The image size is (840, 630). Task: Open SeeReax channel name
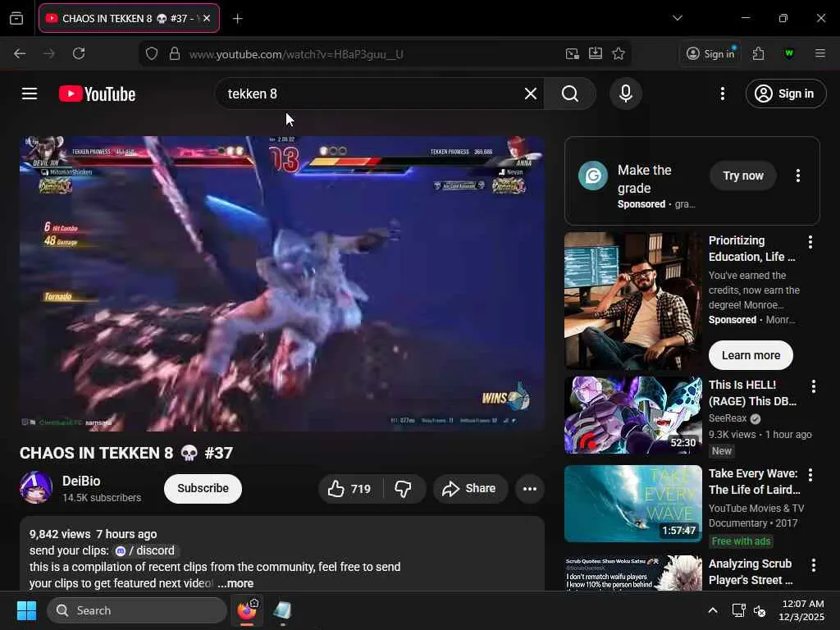728,418
